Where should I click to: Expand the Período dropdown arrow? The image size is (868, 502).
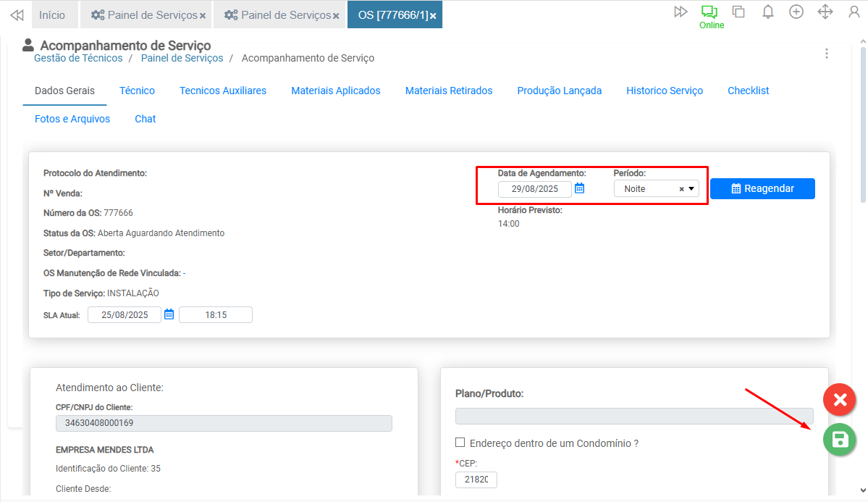[x=691, y=188]
